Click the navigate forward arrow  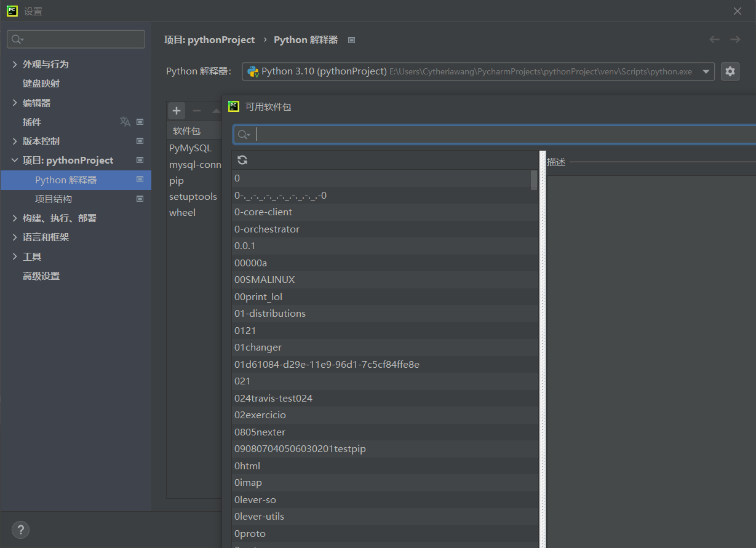click(x=735, y=39)
